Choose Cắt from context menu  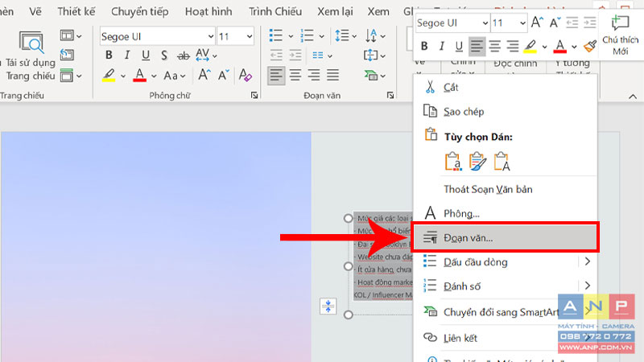(506, 87)
